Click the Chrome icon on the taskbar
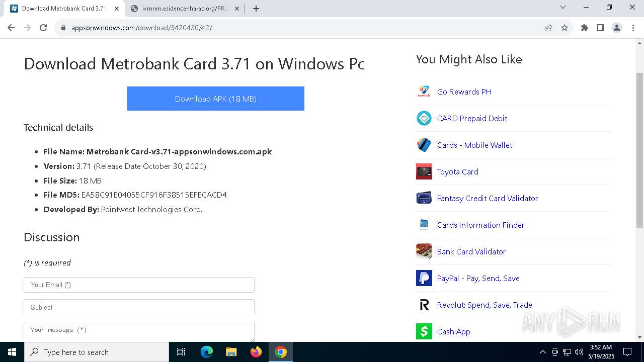The image size is (644, 362). 281,352
